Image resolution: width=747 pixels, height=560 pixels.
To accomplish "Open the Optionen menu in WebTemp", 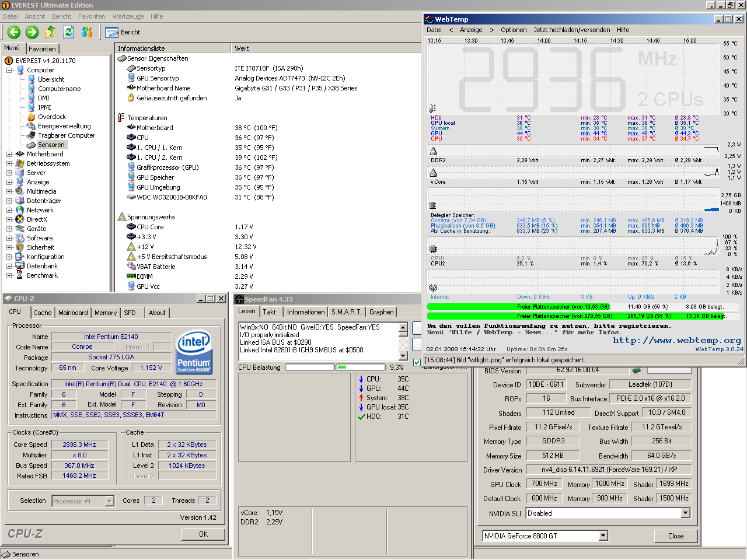I will [x=513, y=30].
